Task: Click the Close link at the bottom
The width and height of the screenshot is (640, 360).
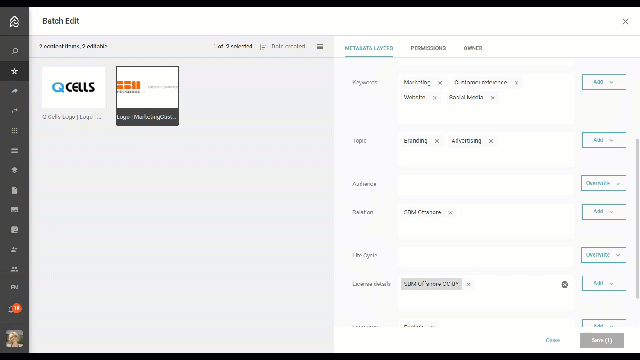Action: point(553,340)
